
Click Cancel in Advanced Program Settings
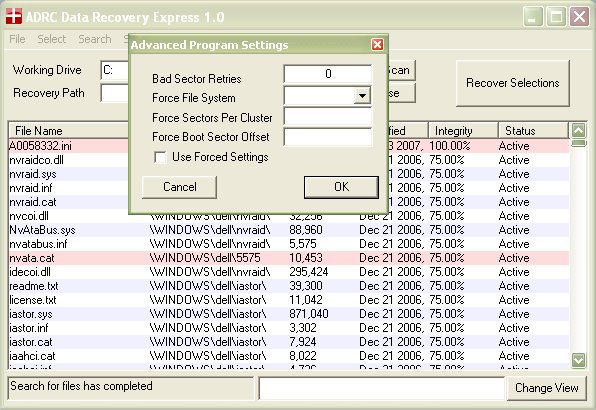click(179, 187)
